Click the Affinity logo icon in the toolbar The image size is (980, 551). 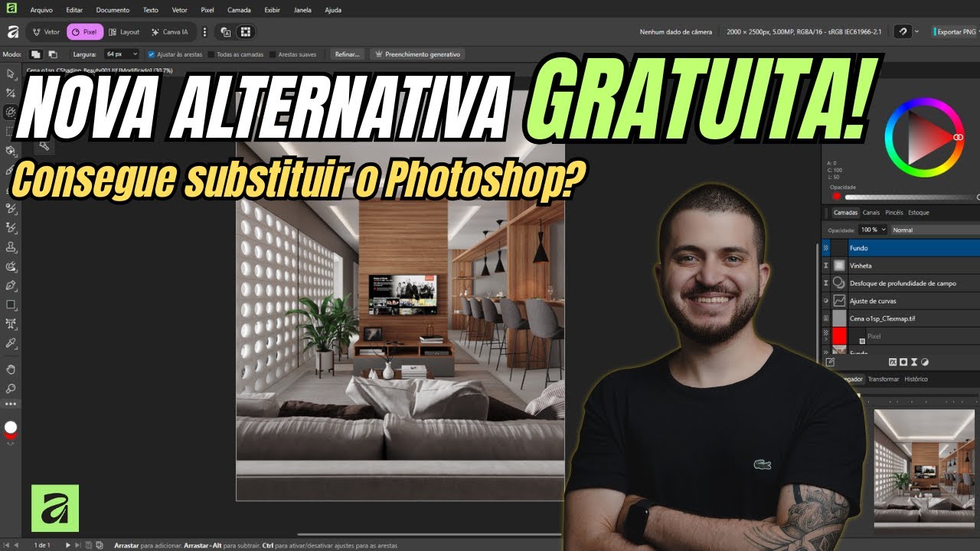click(x=12, y=32)
